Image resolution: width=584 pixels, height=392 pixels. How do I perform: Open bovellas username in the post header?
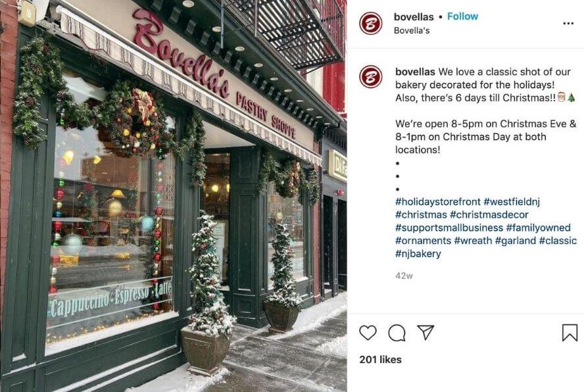414,16
